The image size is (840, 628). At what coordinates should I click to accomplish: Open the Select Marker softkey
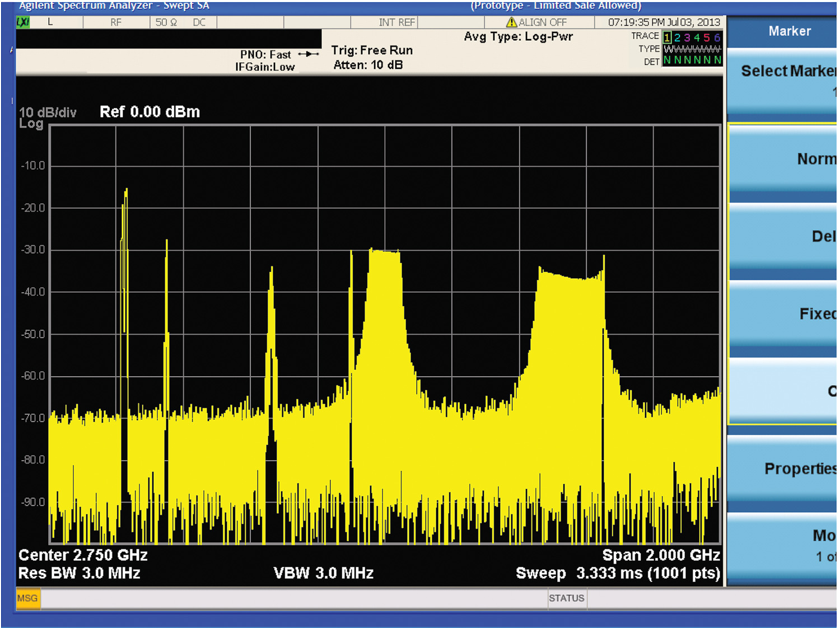783,78
